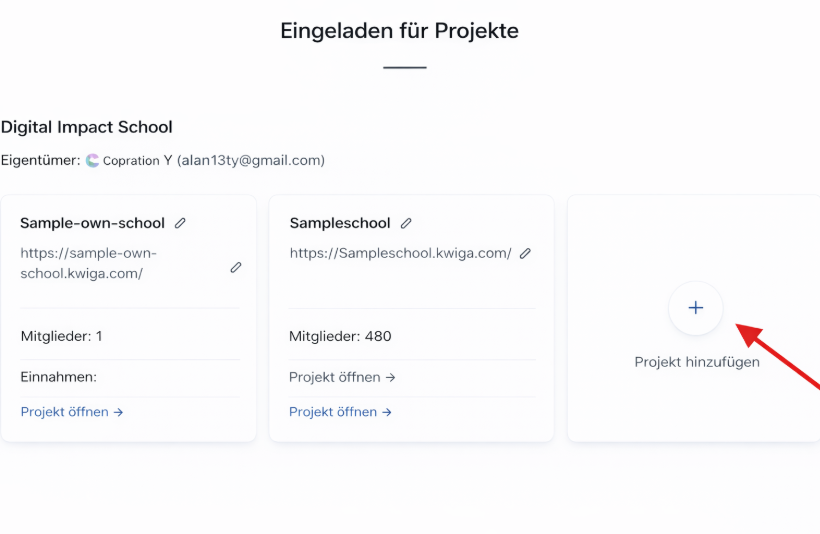Select the Sampleschool project name
The image size is (820, 534).
pos(340,223)
